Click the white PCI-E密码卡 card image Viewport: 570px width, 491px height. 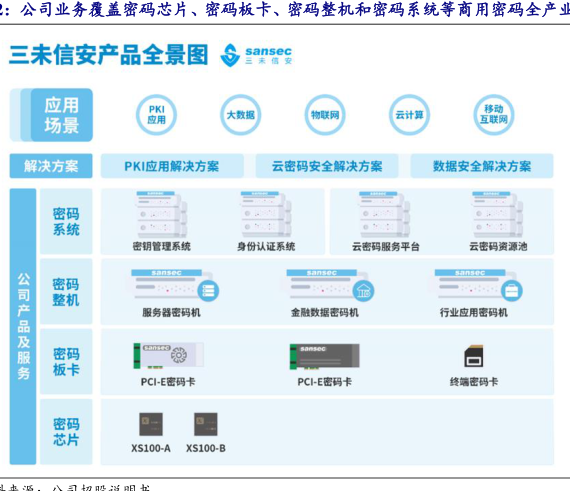(169, 355)
